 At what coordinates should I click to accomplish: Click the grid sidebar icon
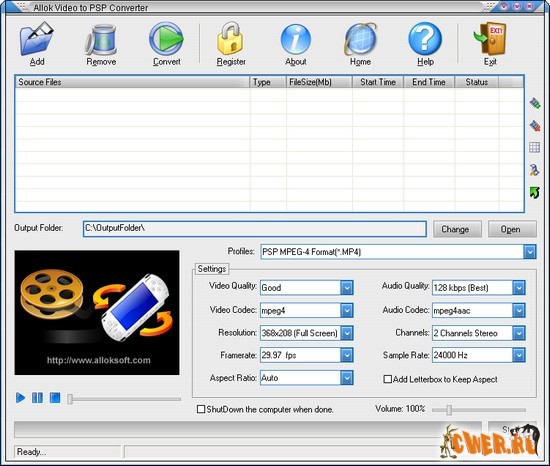pos(535,148)
